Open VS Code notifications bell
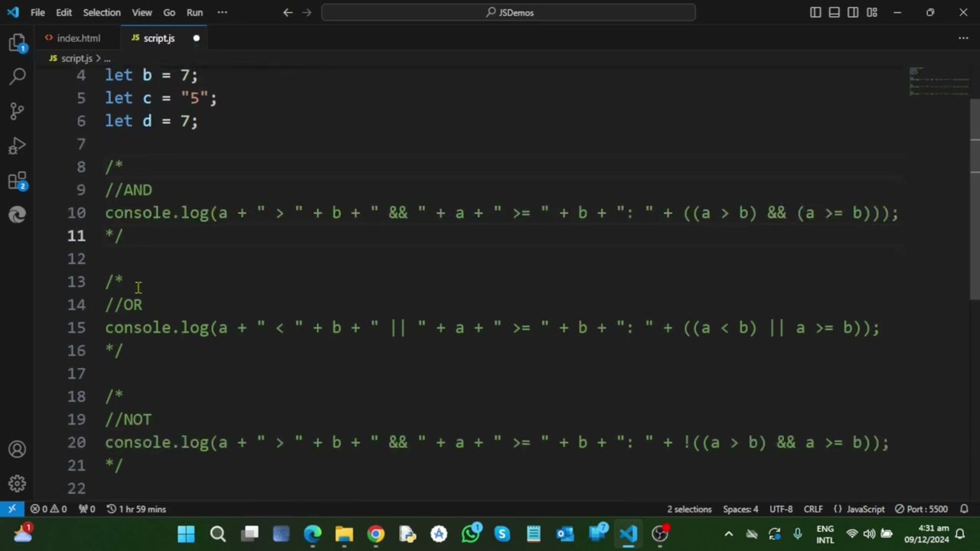The height and width of the screenshot is (551, 980). (964, 509)
